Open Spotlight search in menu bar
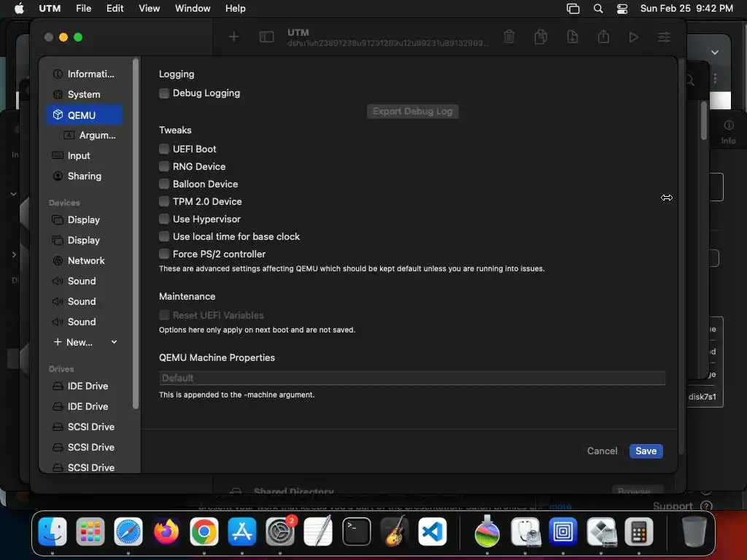Image resolution: width=747 pixels, height=560 pixels. point(598,9)
